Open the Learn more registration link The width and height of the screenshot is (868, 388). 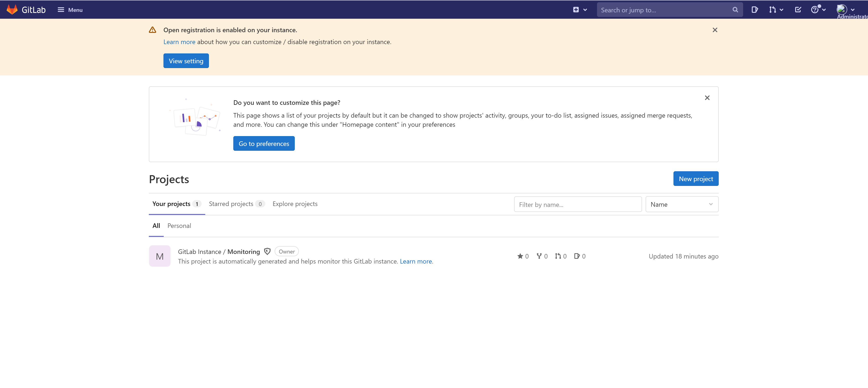click(179, 42)
